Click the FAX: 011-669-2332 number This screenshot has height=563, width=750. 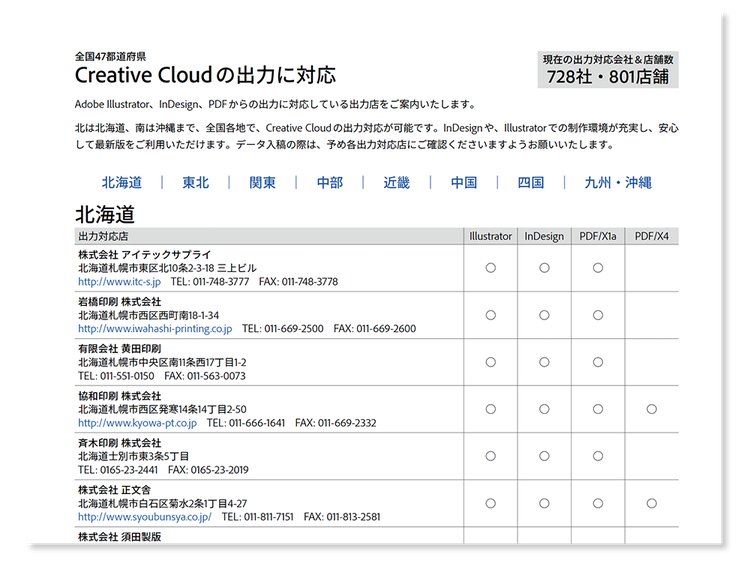pos(336,423)
